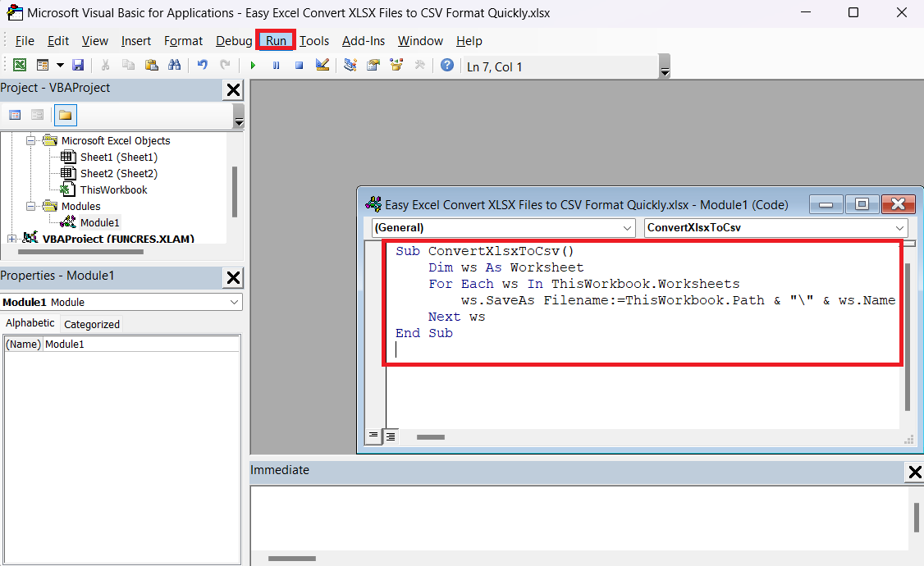
Task: Click the 'Next ws' code line
Action: pos(457,317)
